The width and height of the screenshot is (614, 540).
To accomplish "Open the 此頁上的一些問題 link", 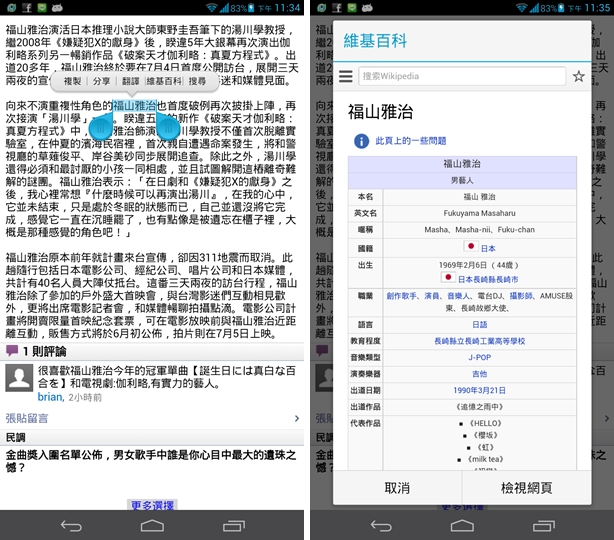I will (411, 141).
